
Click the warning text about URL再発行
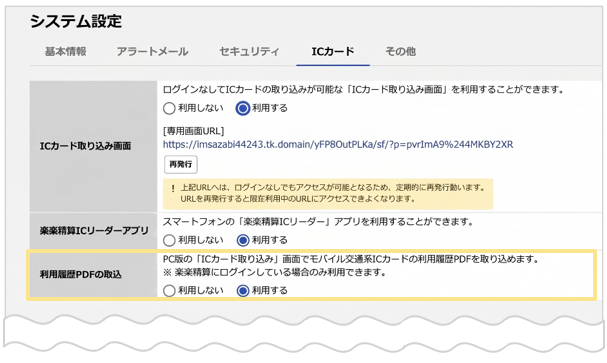pyautogui.click(x=333, y=193)
